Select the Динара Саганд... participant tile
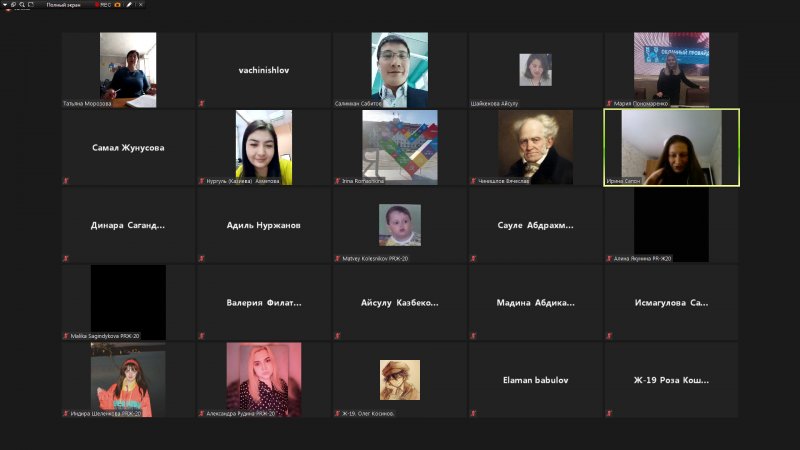 click(128, 225)
